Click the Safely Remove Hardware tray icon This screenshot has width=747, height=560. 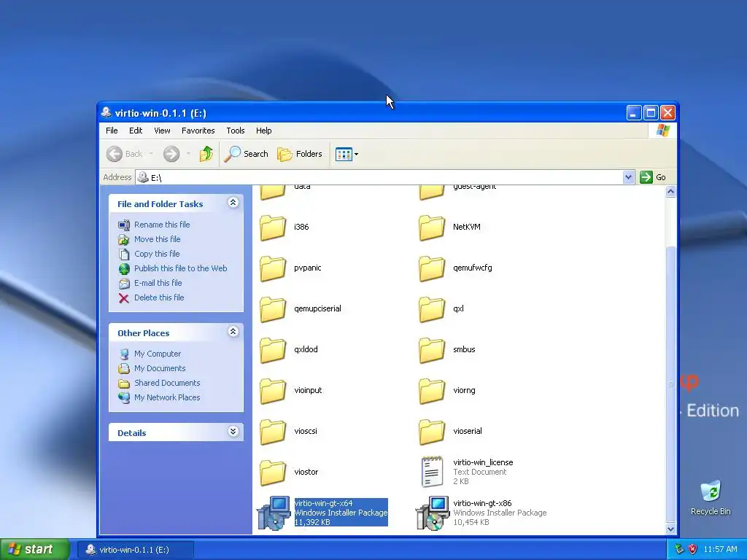(x=679, y=550)
